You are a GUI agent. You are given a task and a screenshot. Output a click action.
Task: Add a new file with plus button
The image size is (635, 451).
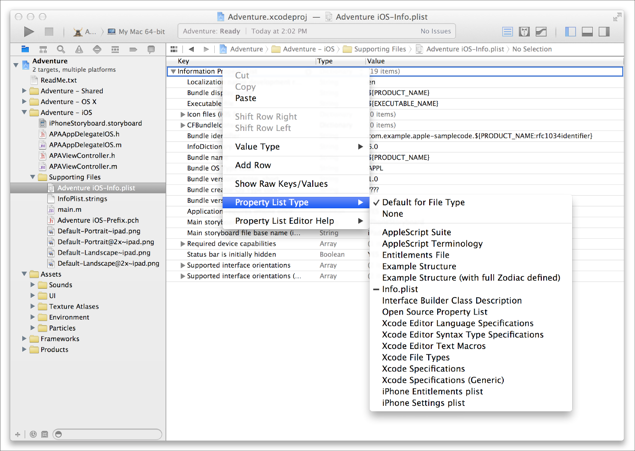point(17,434)
